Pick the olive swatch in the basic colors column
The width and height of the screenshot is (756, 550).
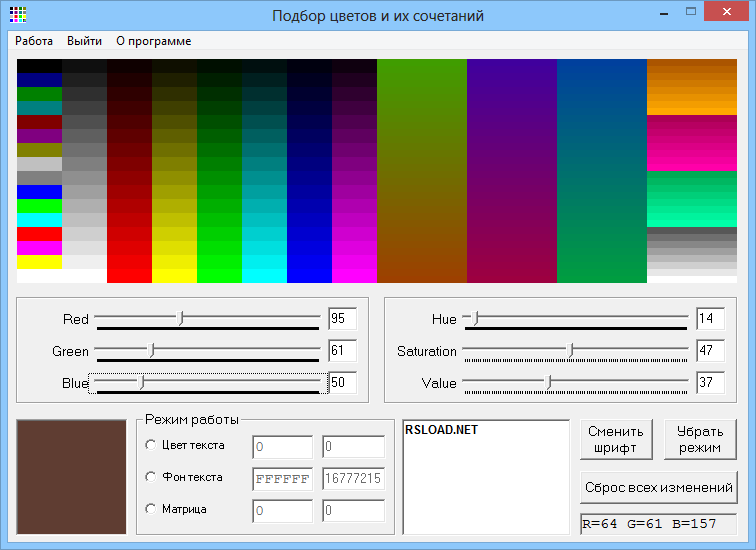(40, 150)
